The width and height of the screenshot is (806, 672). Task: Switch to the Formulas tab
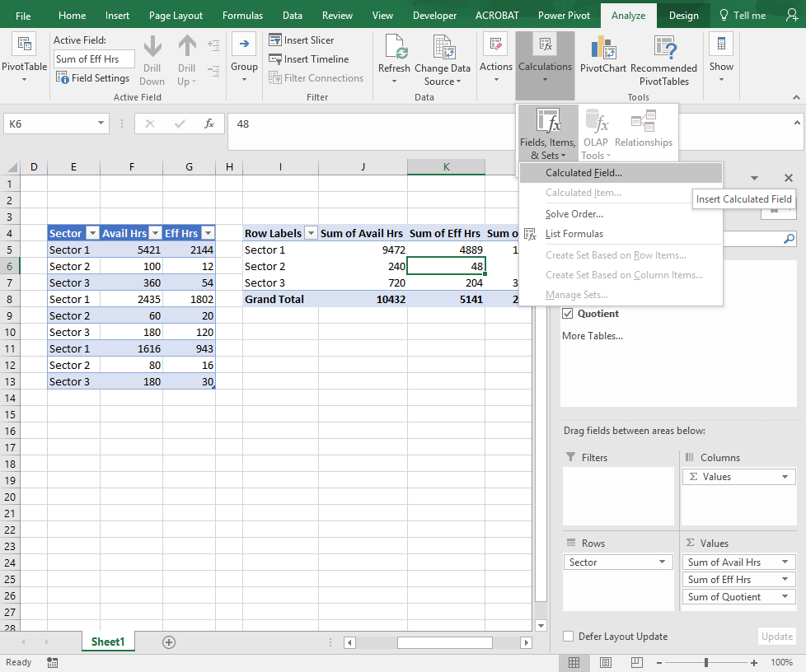(x=242, y=16)
